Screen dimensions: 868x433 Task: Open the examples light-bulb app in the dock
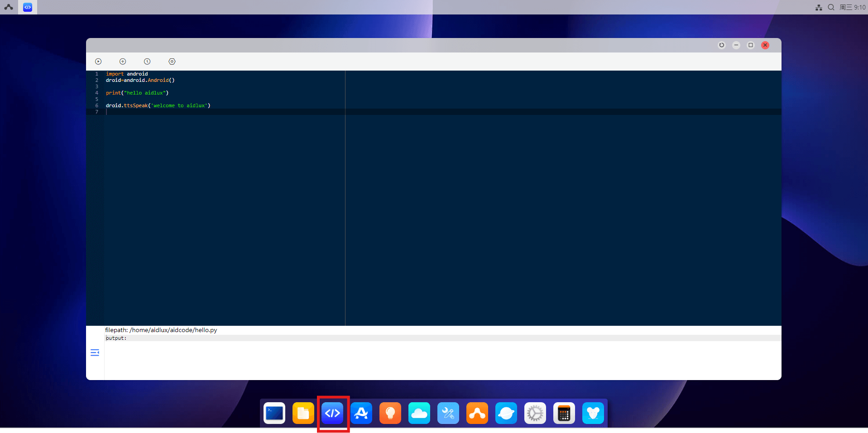pos(390,413)
